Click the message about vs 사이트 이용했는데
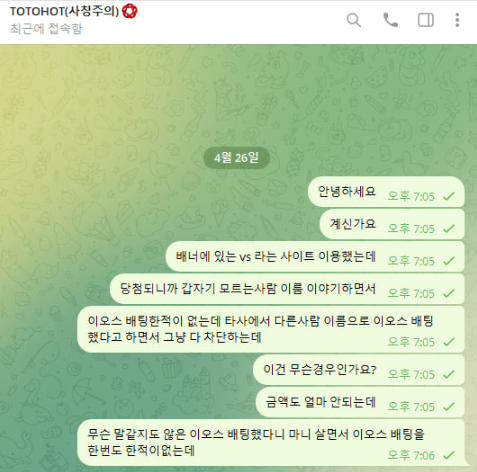The image size is (477, 472). pos(315,257)
